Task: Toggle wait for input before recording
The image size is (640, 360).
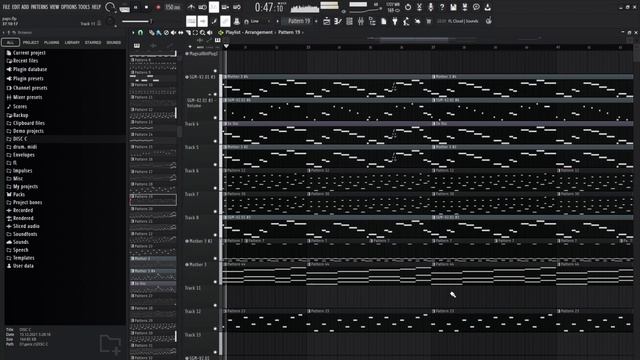Action: pyautogui.click(x=202, y=7)
